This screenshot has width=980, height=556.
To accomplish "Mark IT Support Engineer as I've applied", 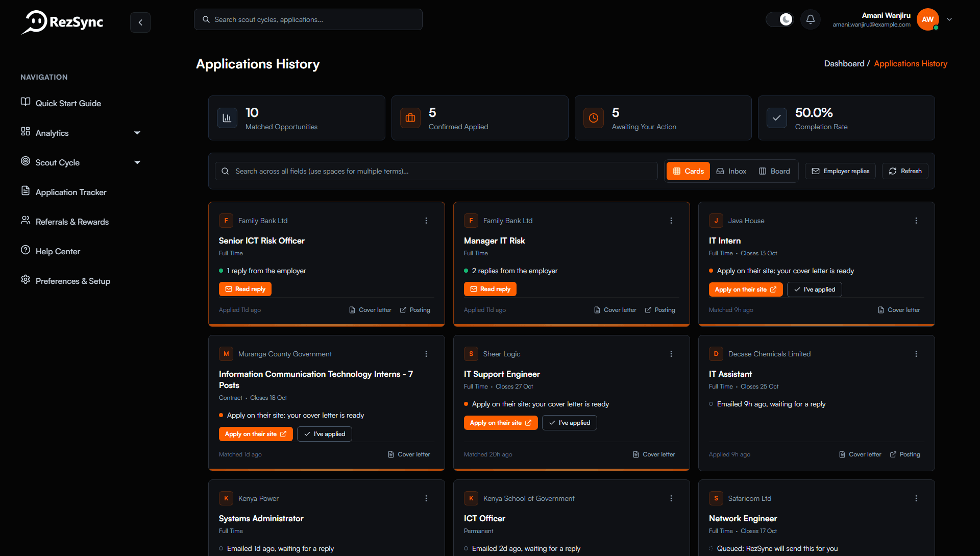I will click(570, 423).
